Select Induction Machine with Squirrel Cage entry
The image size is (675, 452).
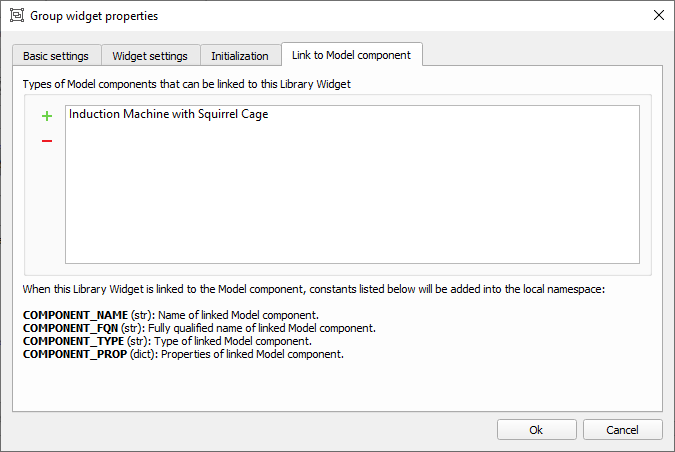click(x=168, y=114)
